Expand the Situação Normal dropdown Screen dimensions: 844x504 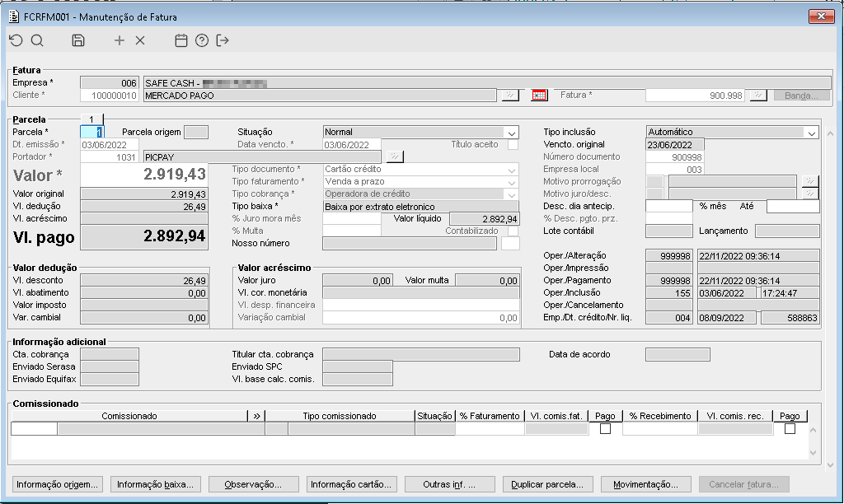click(511, 133)
